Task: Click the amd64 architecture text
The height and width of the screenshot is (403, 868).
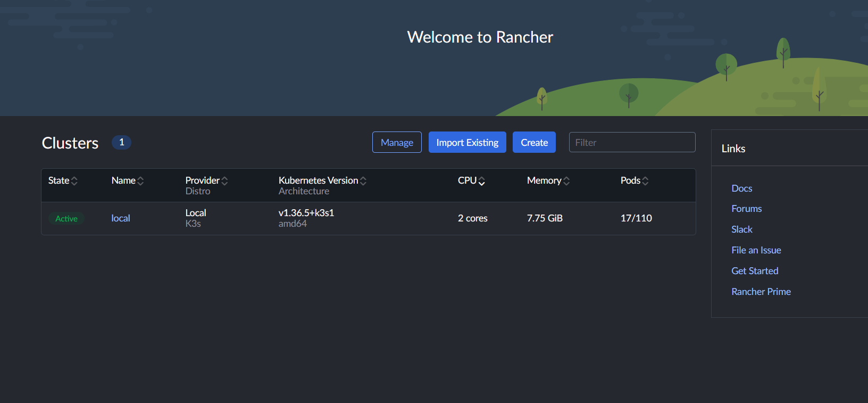Action: coord(293,224)
